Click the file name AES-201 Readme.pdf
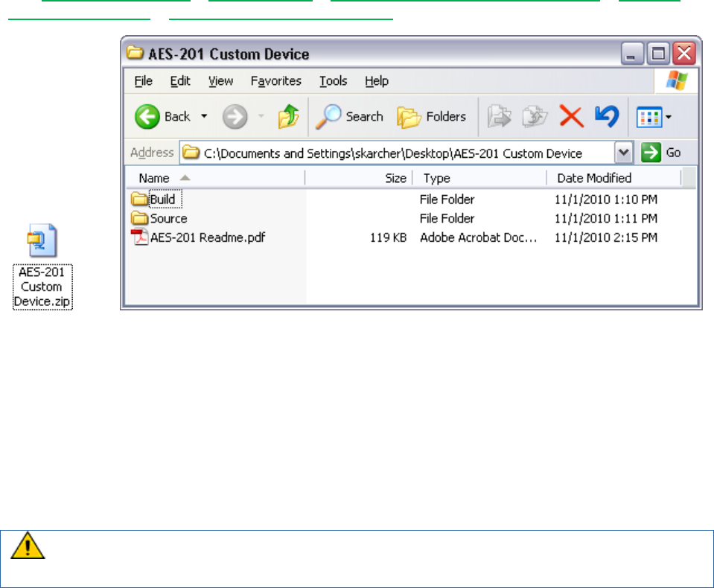Screen dimensions: 714x588 pos(208,237)
